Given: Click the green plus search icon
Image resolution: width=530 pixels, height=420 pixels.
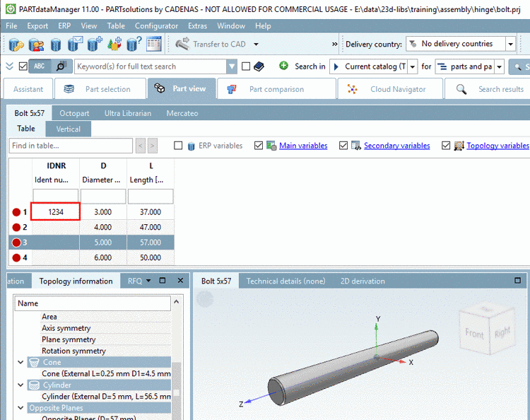Looking at the screenshot, I should (x=283, y=66).
